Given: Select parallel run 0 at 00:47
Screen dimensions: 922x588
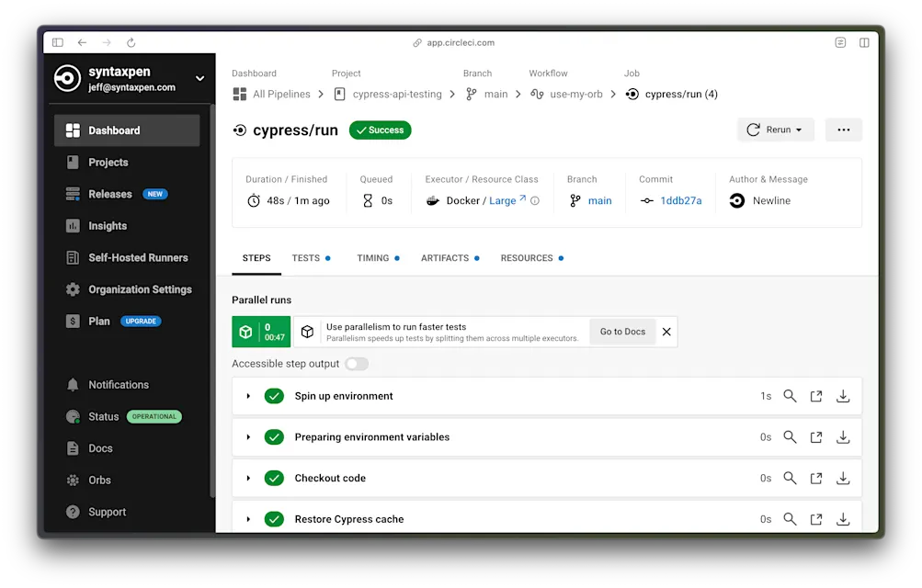Looking at the screenshot, I should tap(261, 332).
